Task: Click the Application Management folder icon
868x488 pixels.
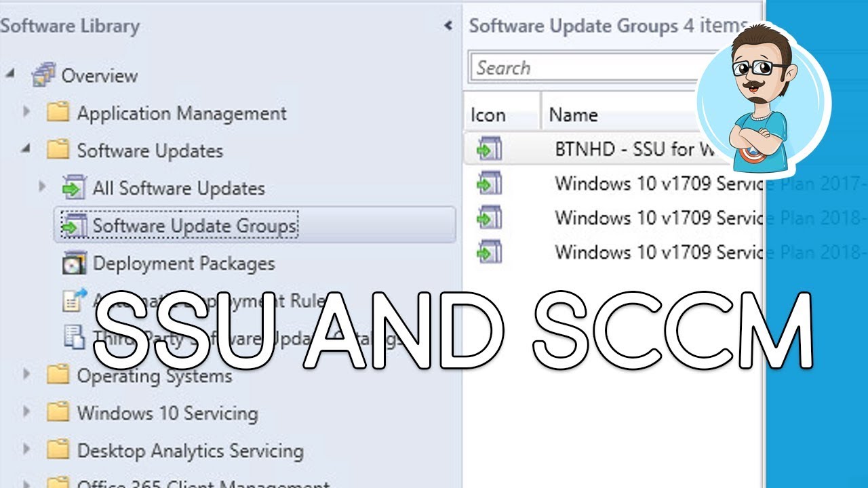Action: coord(58,112)
